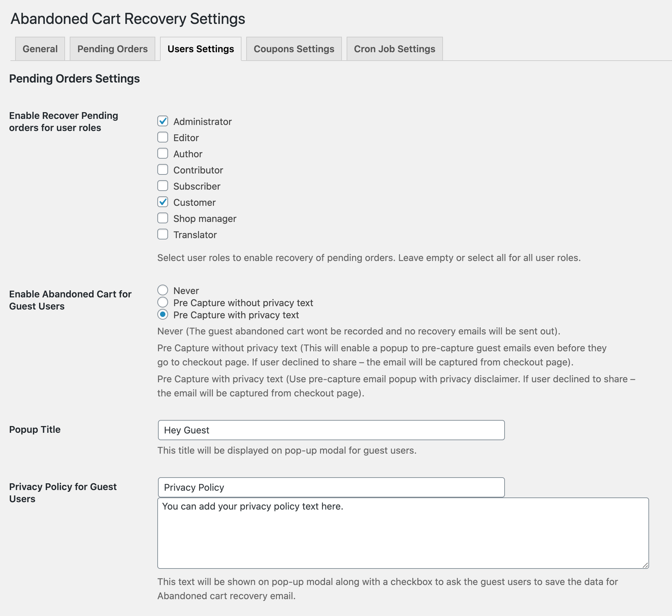Screen dimensions: 672x616
Task: Enable the Editor role checkbox
Action: (x=163, y=137)
